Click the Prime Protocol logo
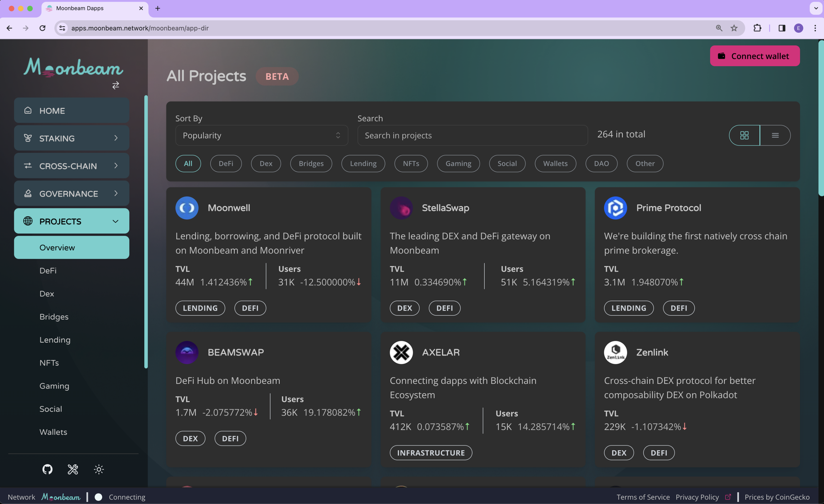 pos(615,208)
